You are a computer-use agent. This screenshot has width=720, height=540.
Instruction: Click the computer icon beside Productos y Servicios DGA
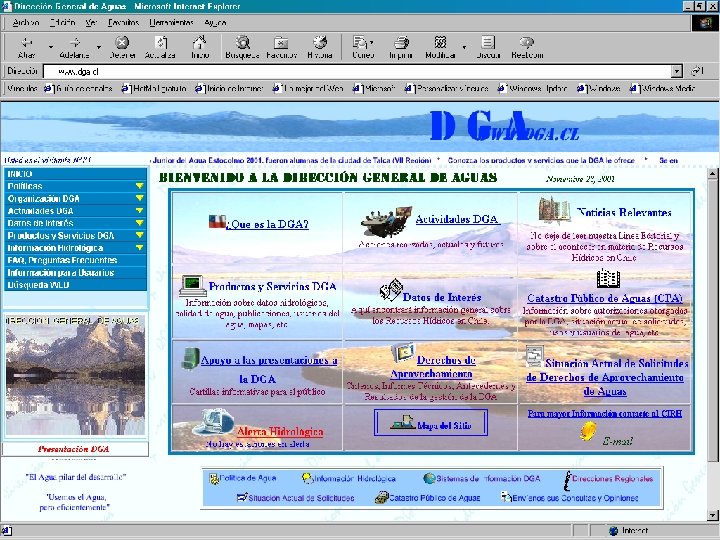coord(192,286)
